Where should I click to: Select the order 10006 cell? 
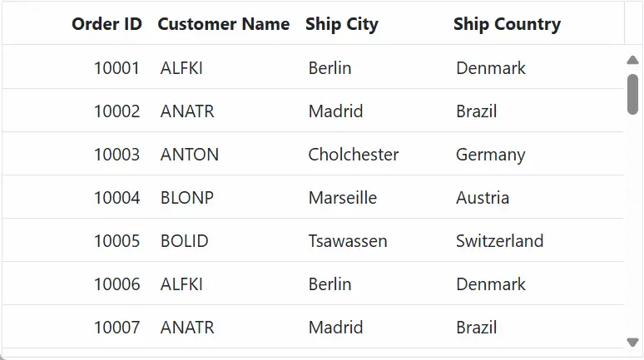(x=116, y=284)
